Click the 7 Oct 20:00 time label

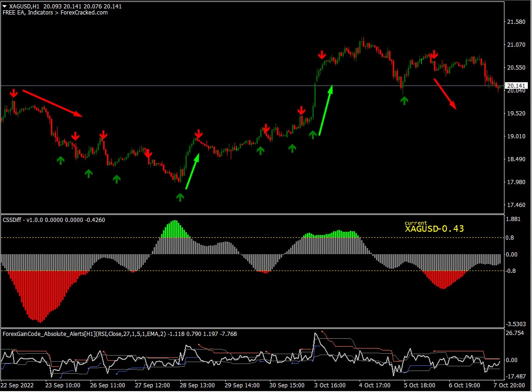pyautogui.click(x=509, y=385)
